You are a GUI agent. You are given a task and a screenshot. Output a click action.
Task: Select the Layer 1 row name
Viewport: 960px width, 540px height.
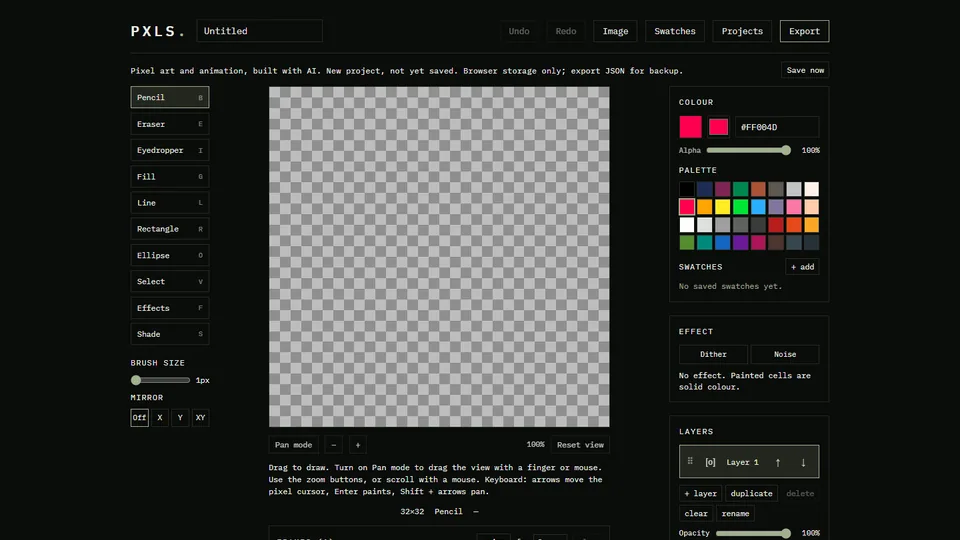click(742, 462)
